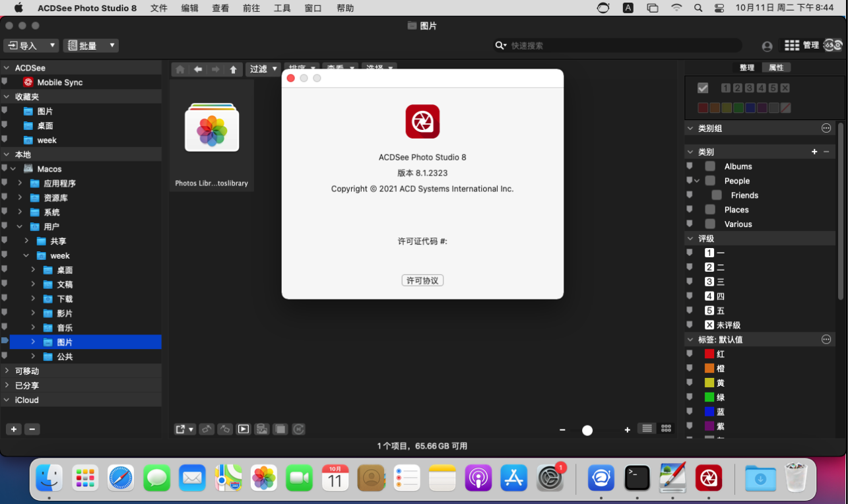This screenshot has height=504, width=848.
Task: Open the 工具 menu
Action: click(x=282, y=8)
